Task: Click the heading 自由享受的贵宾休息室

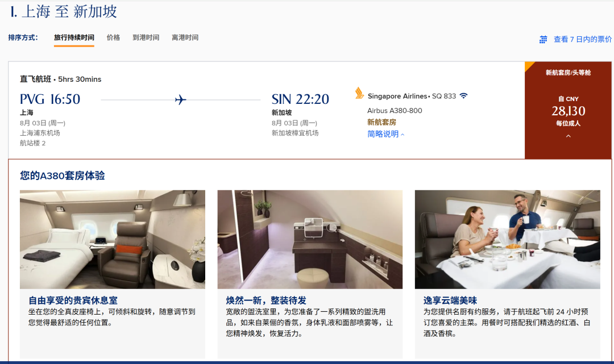Action: 73,300
